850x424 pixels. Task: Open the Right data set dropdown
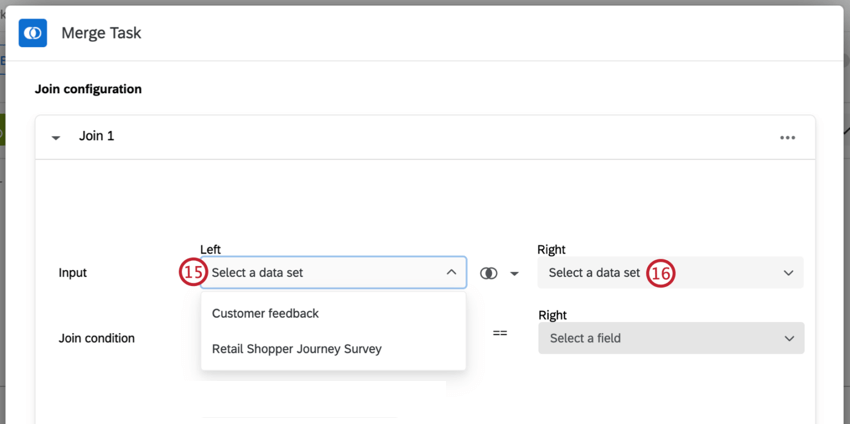coord(669,272)
